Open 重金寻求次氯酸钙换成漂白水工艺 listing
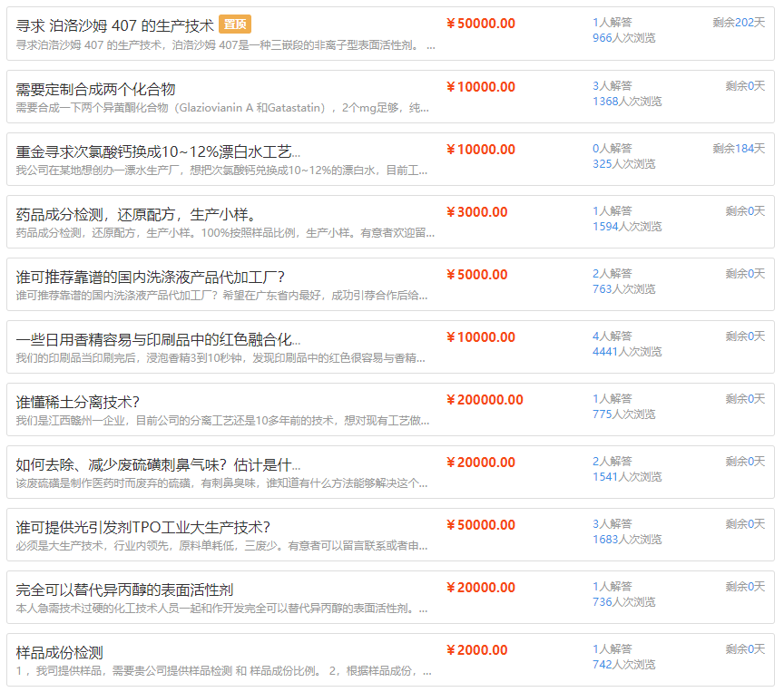784x692 pixels. coord(158,151)
